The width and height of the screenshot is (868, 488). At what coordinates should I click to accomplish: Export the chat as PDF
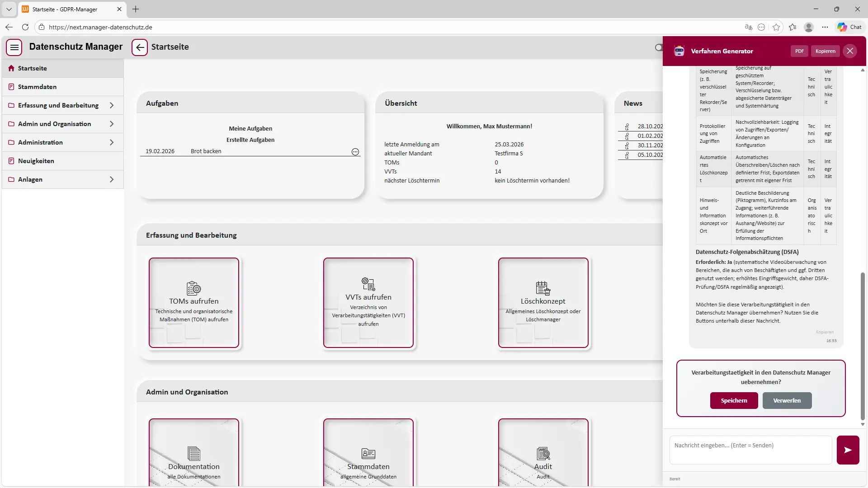point(799,51)
